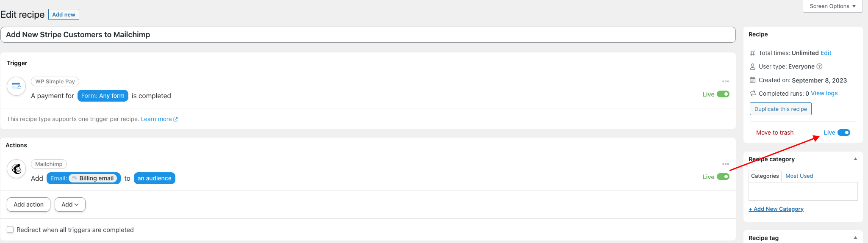Screen dimensions: 868x243
Task: Expand the Add dropdown next to Add action
Action: pyautogui.click(x=70, y=204)
